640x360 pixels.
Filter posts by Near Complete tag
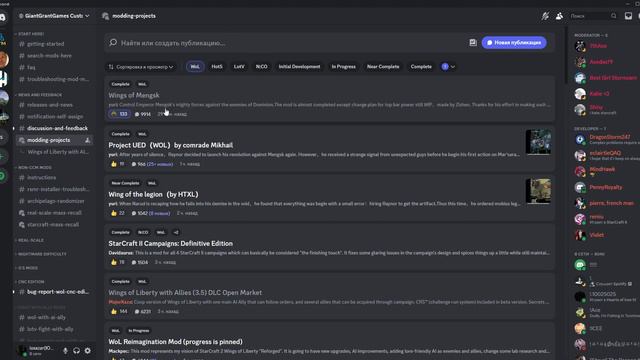(x=383, y=67)
